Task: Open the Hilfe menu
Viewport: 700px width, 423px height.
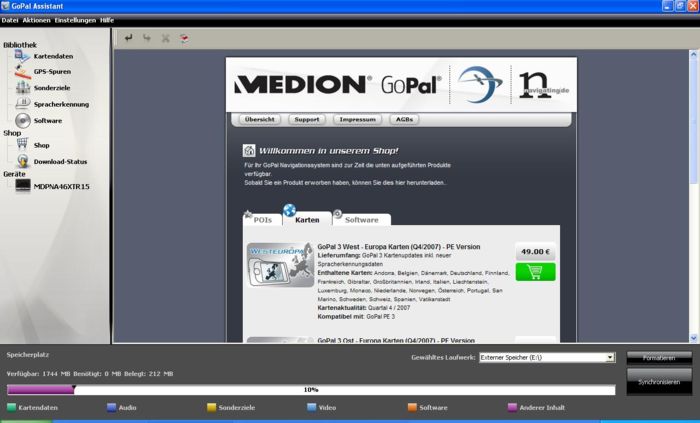Action: click(x=107, y=21)
